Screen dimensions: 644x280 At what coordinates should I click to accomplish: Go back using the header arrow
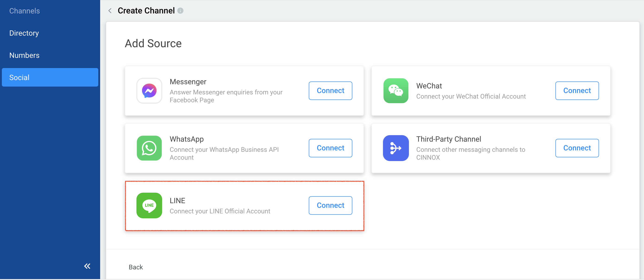coord(110,11)
